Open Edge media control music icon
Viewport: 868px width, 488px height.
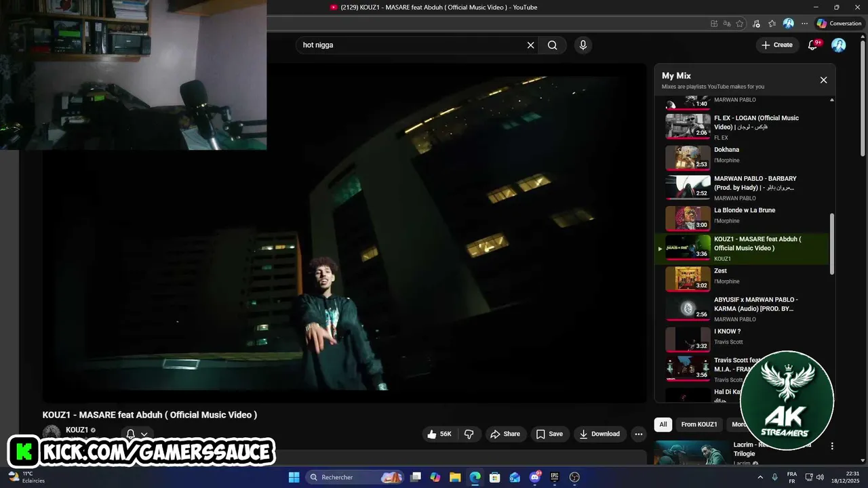pyautogui.click(x=755, y=24)
